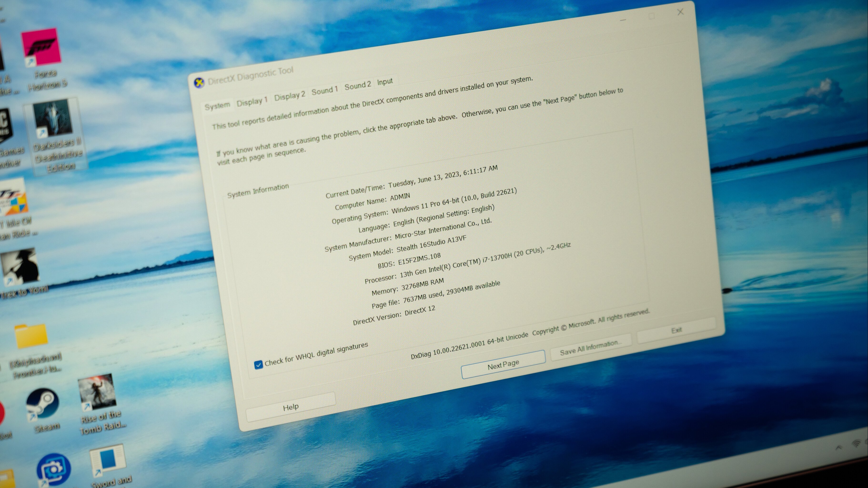Click the System Information group label
This screenshot has height=488, width=868.
point(258,191)
